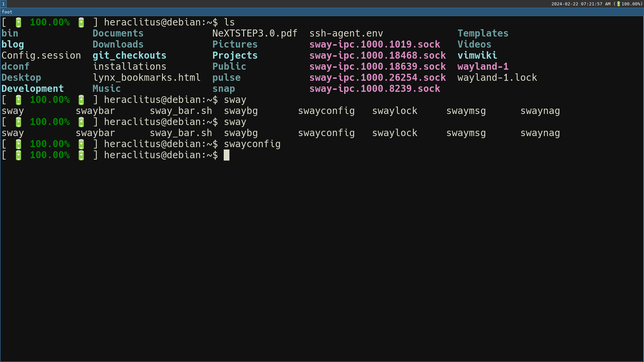Click the Development folder name
Image resolution: width=644 pixels, height=362 pixels.
pos(33,88)
